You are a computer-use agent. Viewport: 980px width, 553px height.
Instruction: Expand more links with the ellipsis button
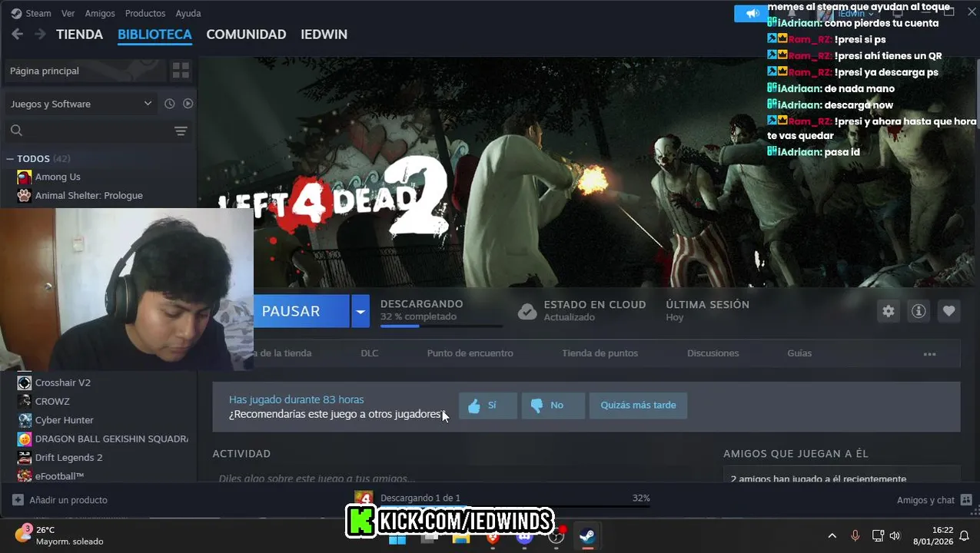[929, 354]
